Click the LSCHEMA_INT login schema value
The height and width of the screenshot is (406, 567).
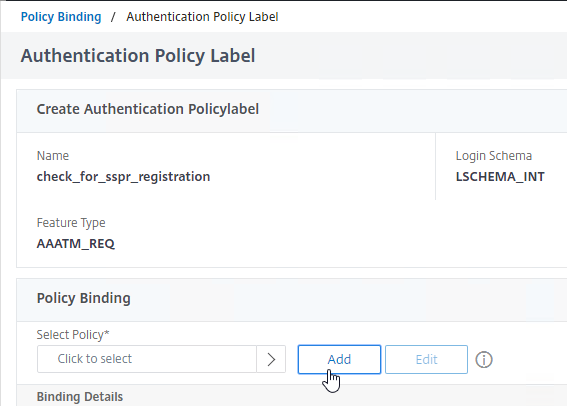(x=500, y=177)
